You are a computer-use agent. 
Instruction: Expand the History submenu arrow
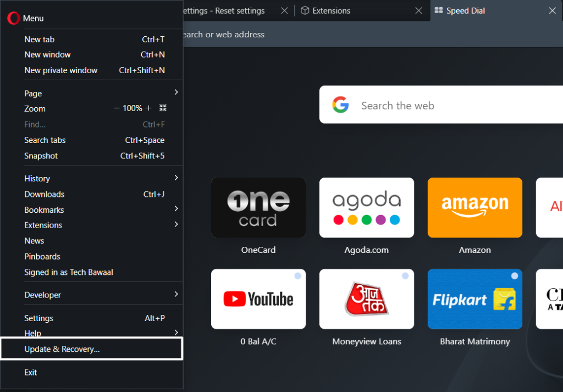(176, 178)
